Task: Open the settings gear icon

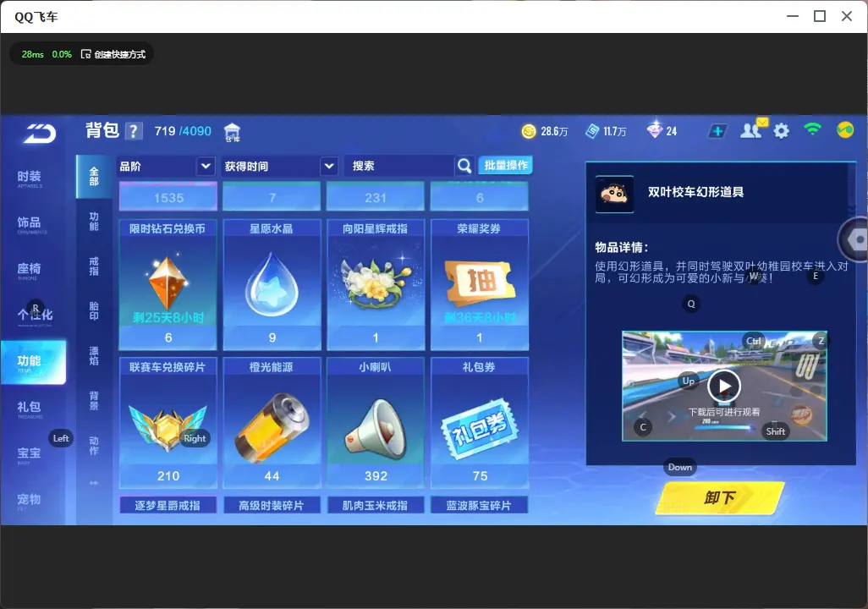Action: click(781, 131)
